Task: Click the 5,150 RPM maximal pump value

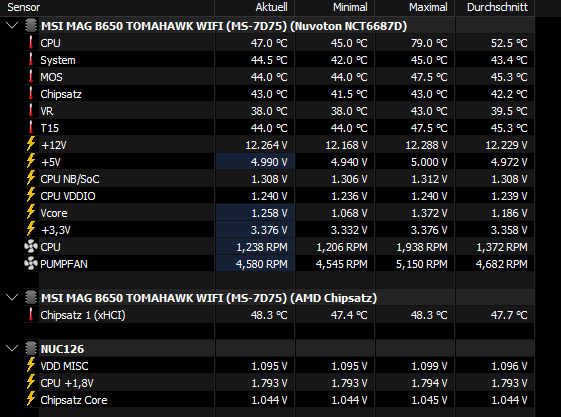Action: pos(421,264)
